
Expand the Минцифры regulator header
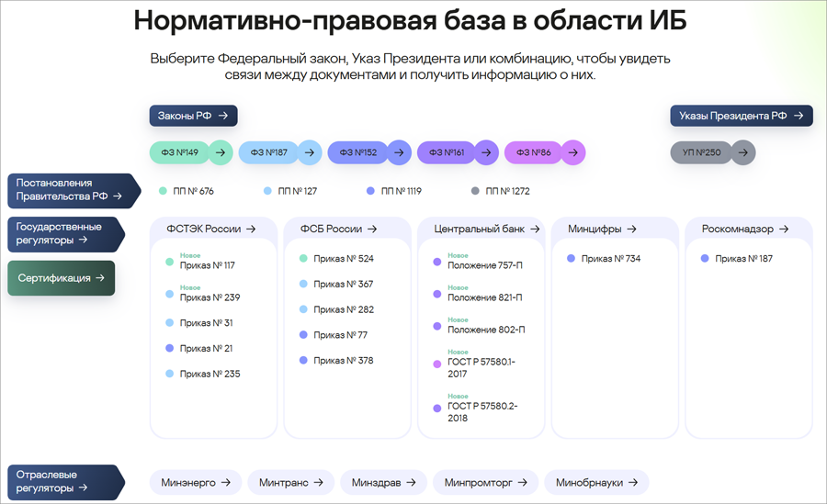[x=602, y=229]
